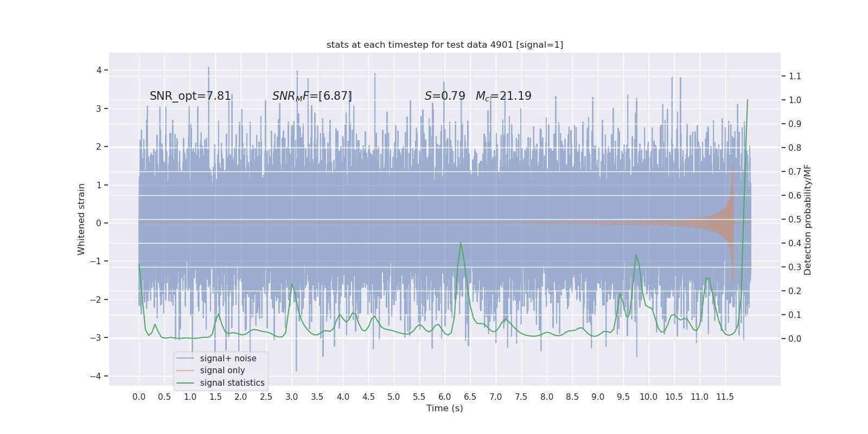Click the 0.5 tick on the right axis

point(795,219)
